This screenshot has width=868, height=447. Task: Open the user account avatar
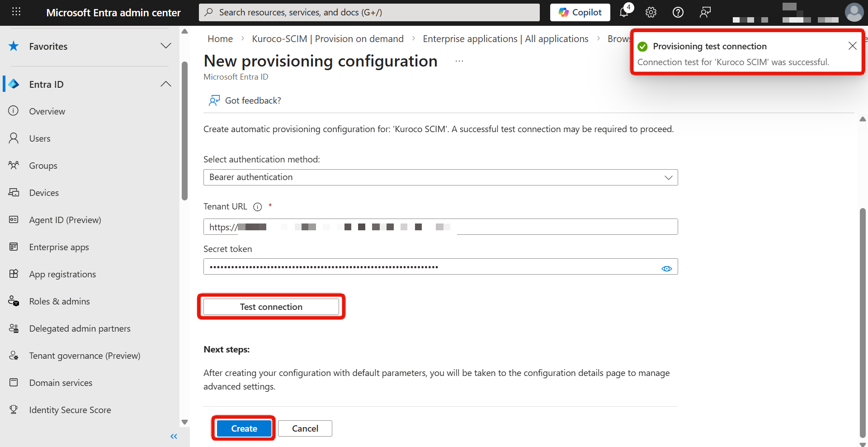point(854,12)
